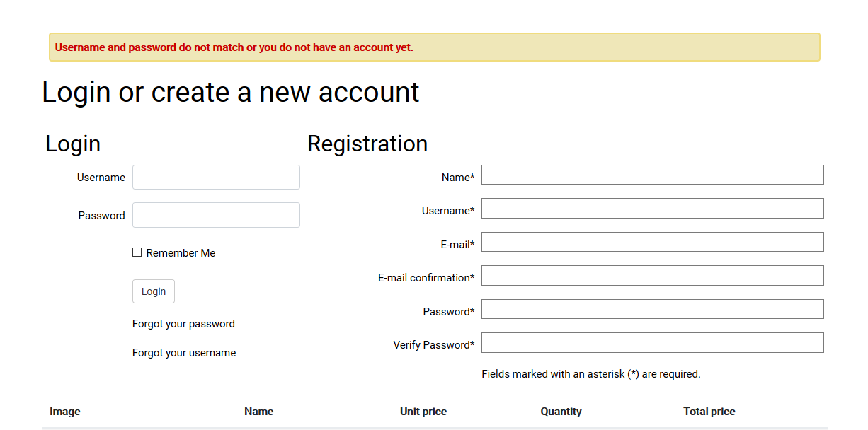Click the E-mail confirmation input field
The width and height of the screenshot is (868, 430).
pos(652,275)
